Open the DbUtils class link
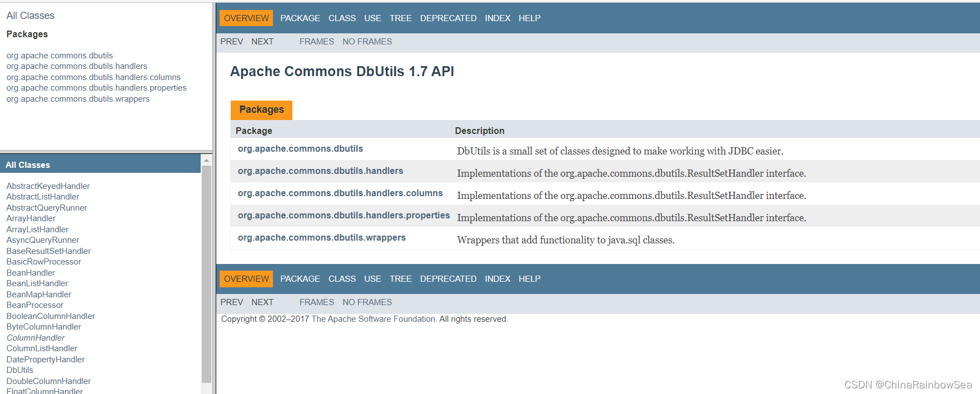This screenshot has width=980, height=394. [x=20, y=370]
